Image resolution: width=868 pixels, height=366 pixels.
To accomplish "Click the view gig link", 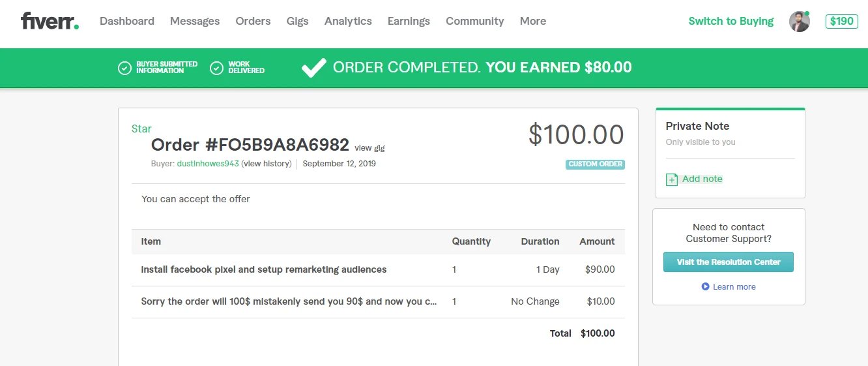I will click(369, 148).
